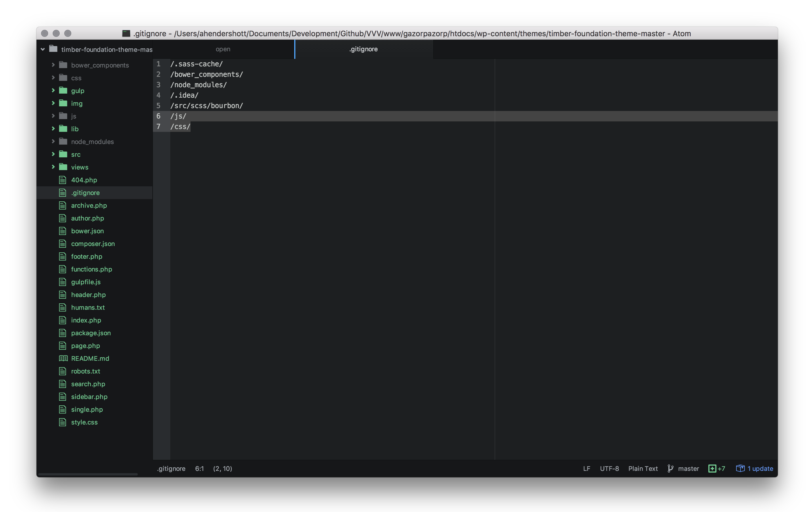812x512 pixels.
Task: Open header.php from the tree
Action: coord(88,295)
